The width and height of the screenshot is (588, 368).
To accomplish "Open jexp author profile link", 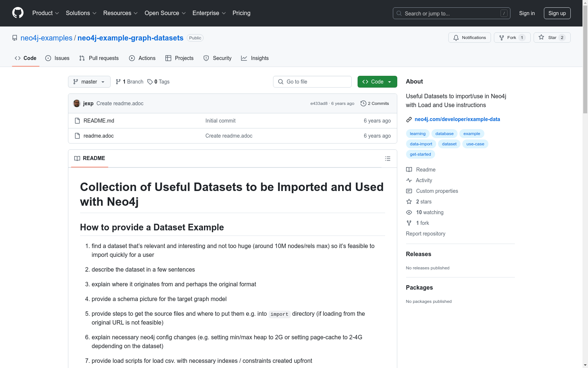I will (x=88, y=103).
